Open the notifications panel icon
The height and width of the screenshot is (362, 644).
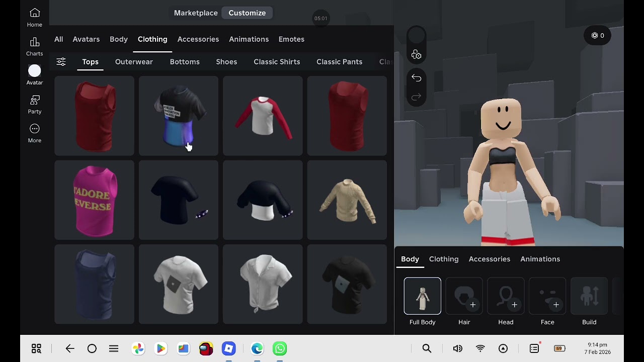tap(534, 348)
